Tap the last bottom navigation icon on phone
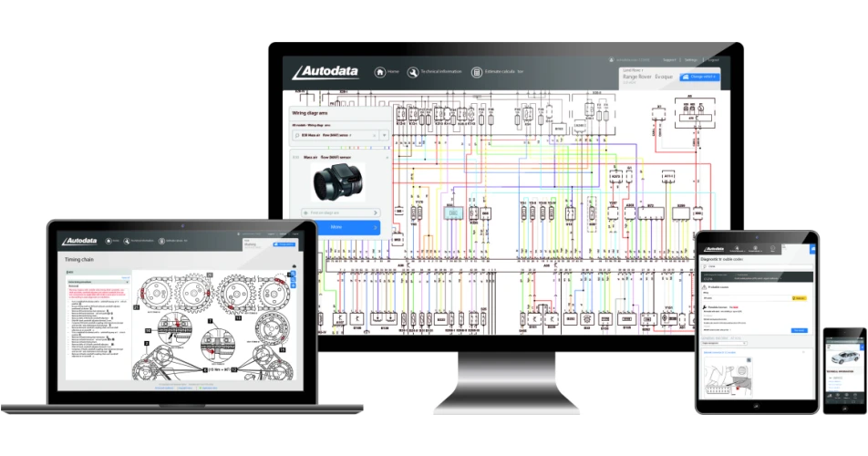The height and width of the screenshot is (456, 868). click(857, 396)
